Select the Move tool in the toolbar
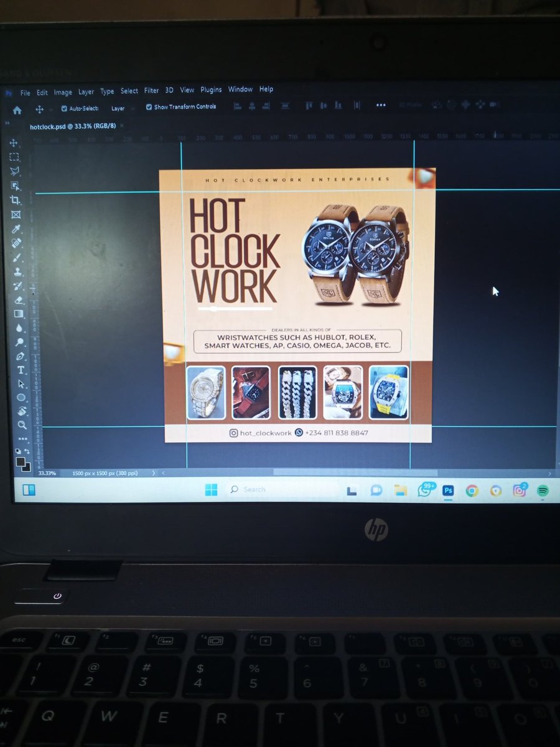 [14, 143]
